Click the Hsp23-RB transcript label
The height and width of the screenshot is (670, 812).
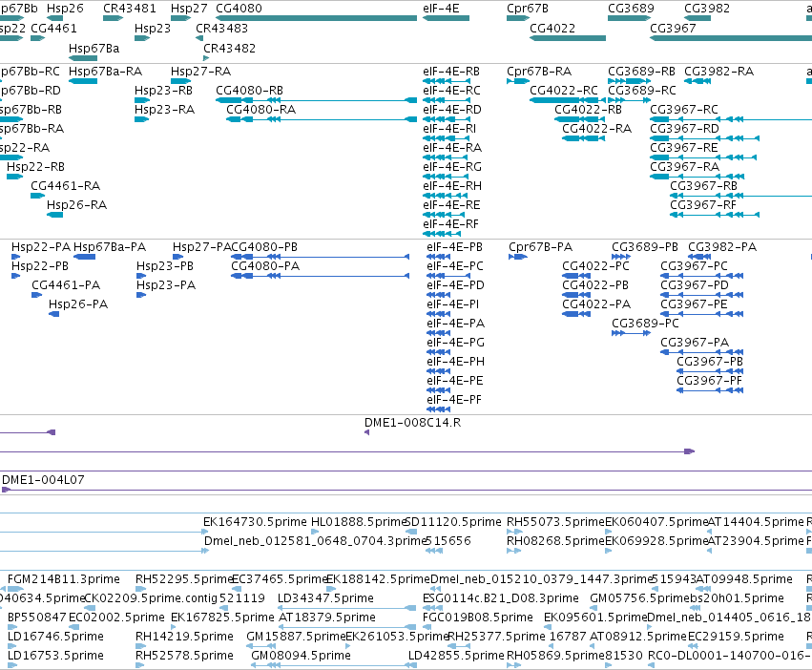click(164, 90)
